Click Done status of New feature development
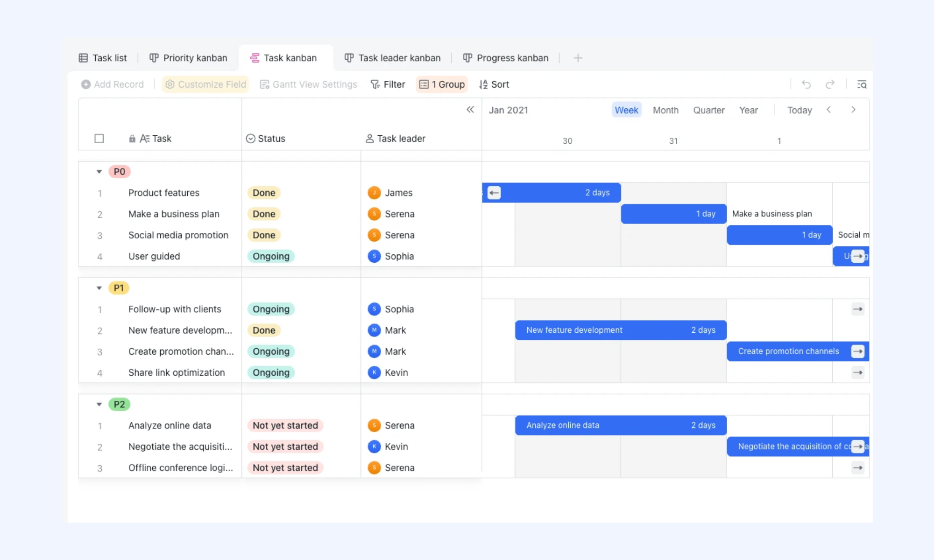Image resolution: width=934 pixels, height=560 pixels. 264,330
